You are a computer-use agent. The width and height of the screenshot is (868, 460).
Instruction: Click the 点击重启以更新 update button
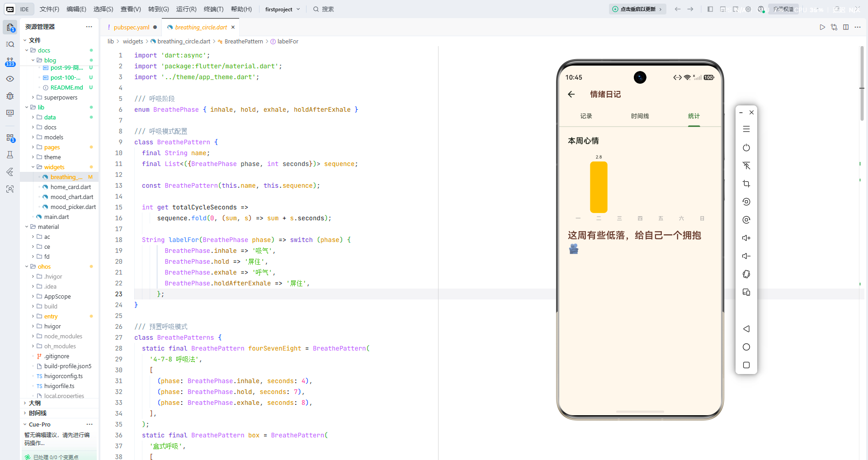click(x=637, y=9)
